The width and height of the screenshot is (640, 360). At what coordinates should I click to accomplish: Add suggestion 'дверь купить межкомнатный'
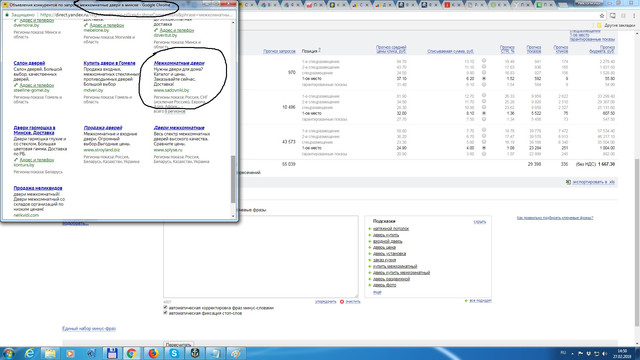(x=401, y=273)
